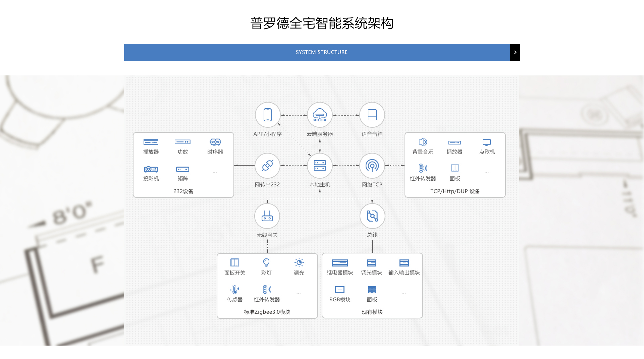Select the 网转串232 plug icon

click(267, 166)
